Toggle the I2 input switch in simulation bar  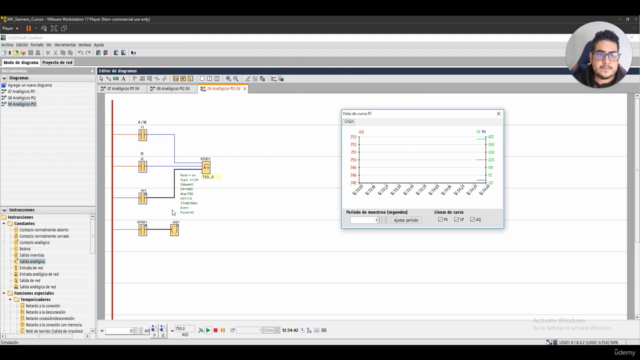[162, 330]
